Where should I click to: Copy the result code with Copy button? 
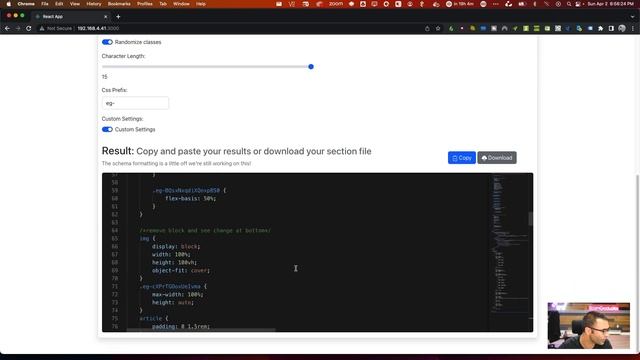pyautogui.click(x=462, y=158)
